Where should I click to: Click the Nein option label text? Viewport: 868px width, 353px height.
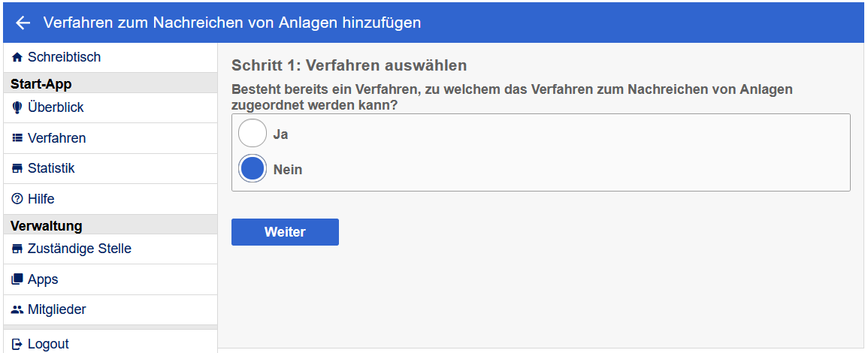coord(288,170)
